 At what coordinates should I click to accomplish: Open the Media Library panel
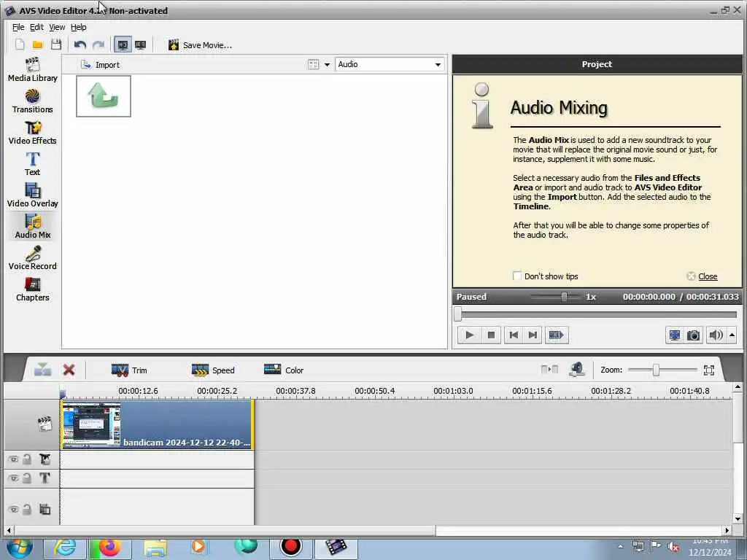(32, 69)
